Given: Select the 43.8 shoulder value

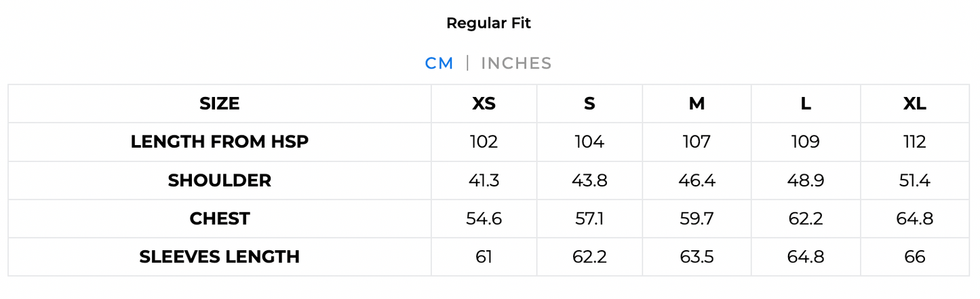Looking at the screenshot, I should point(589,180).
